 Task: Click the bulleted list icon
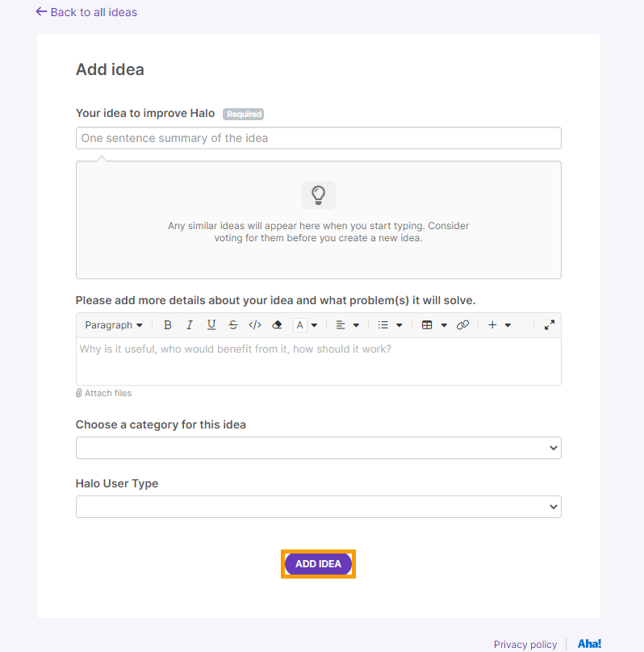pyautogui.click(x=383, y=325)
